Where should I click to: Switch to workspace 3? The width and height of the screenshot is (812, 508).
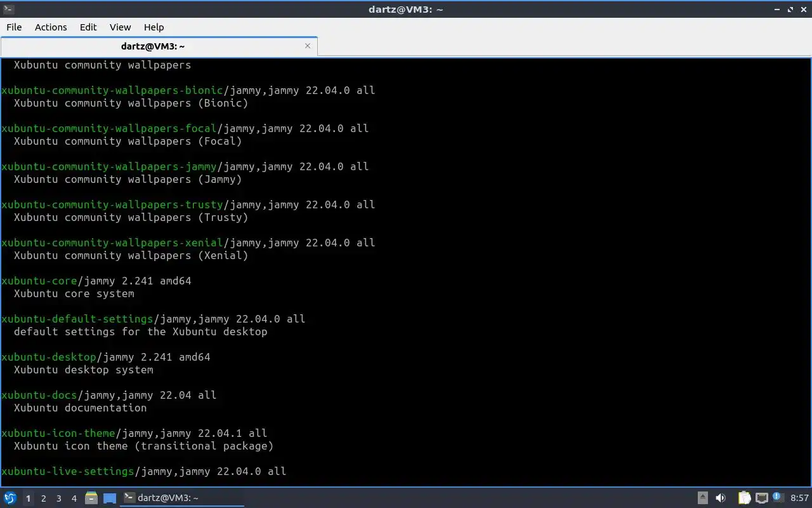point(58,498)
